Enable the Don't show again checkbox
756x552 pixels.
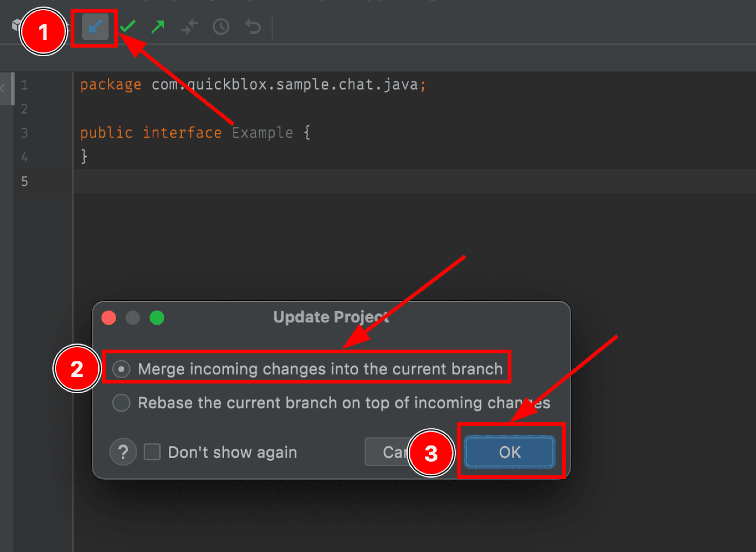[x=152, y=452]
